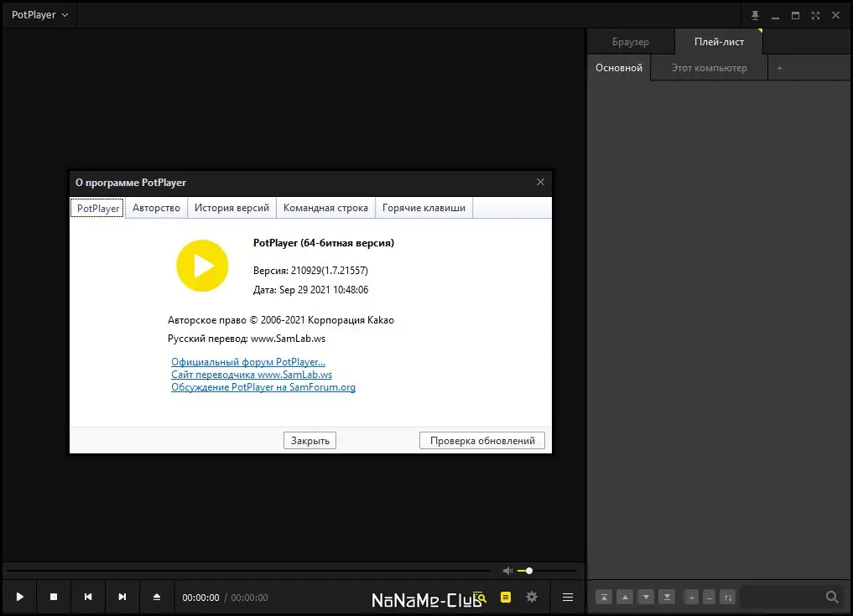Open the Авторство tab

pyautogui.click(x=156, y=208)
